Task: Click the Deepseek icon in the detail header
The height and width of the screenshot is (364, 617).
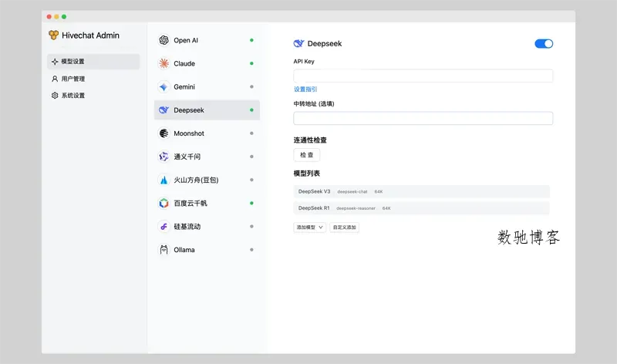Action: coord(298,43)
